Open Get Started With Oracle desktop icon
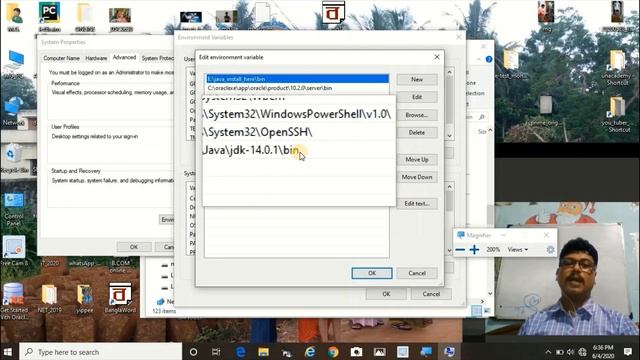The width and height of the screenshot is (640, 360). (14, 301)
